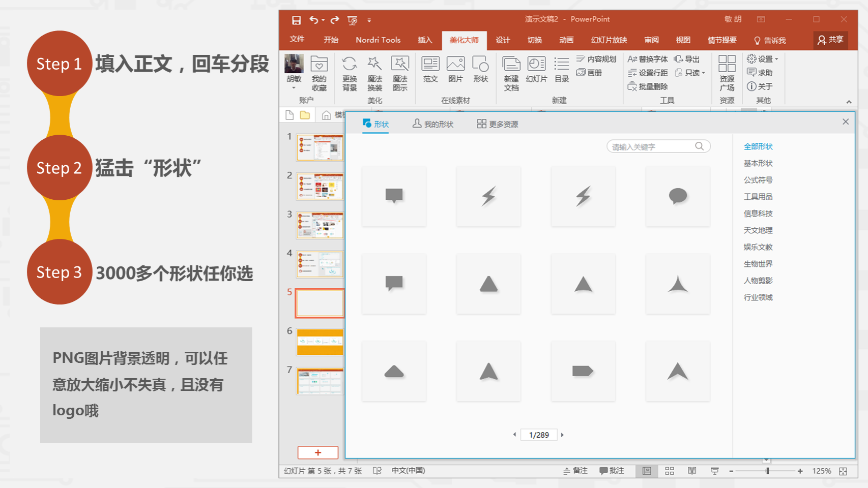The width and height of the screenshot is (868, 488).
Task: Toggle the 备注 notes pane
Action: click(575, 471)
